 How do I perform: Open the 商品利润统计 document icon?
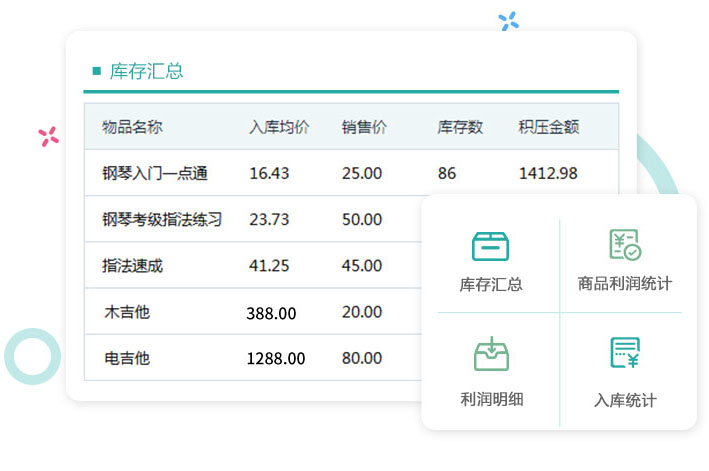625,245
